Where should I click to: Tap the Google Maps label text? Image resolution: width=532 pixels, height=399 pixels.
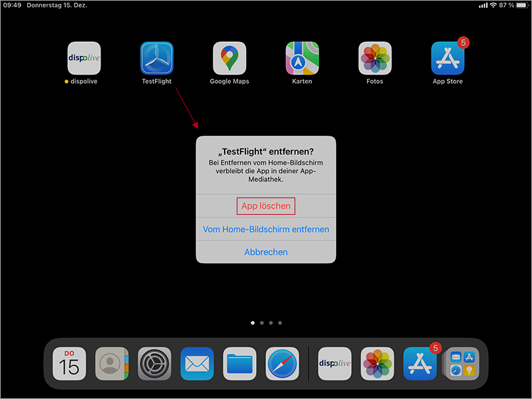(x=229, y=81)
